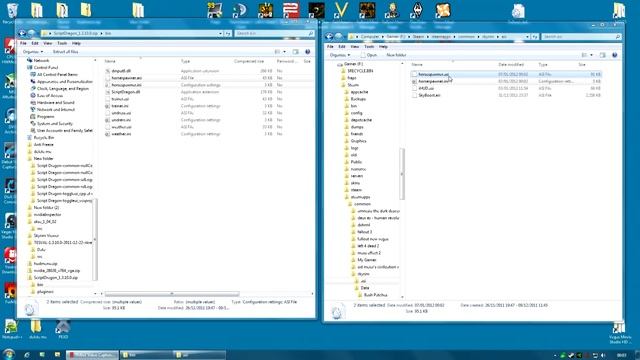Change view icon in the asi window

[x=584, y=55]
